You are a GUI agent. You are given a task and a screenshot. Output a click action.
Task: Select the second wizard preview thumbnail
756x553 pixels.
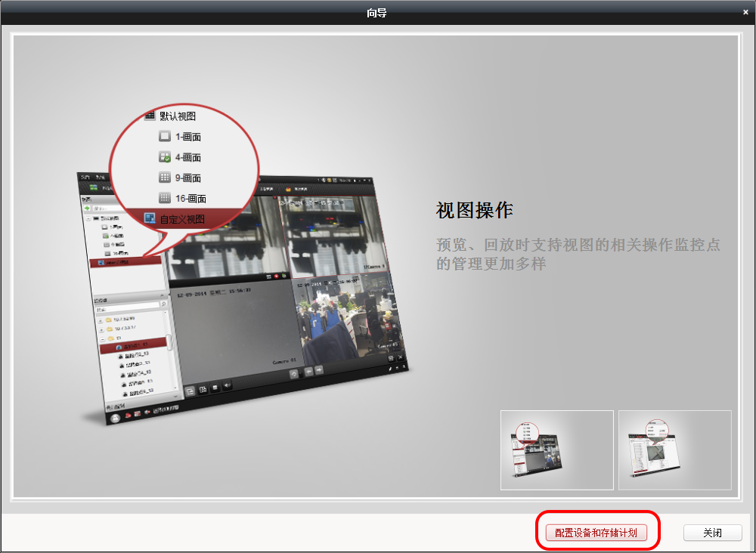tap(675, 450)
